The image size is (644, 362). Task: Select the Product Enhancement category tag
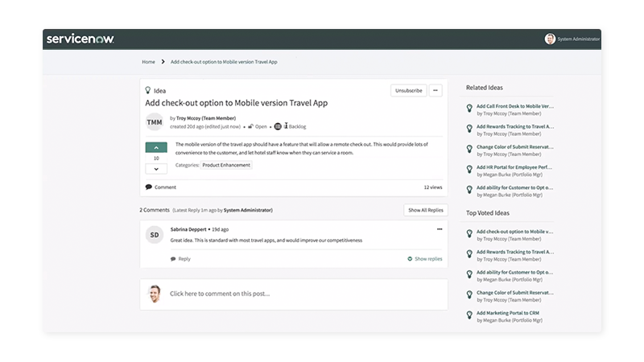[226, 165]
